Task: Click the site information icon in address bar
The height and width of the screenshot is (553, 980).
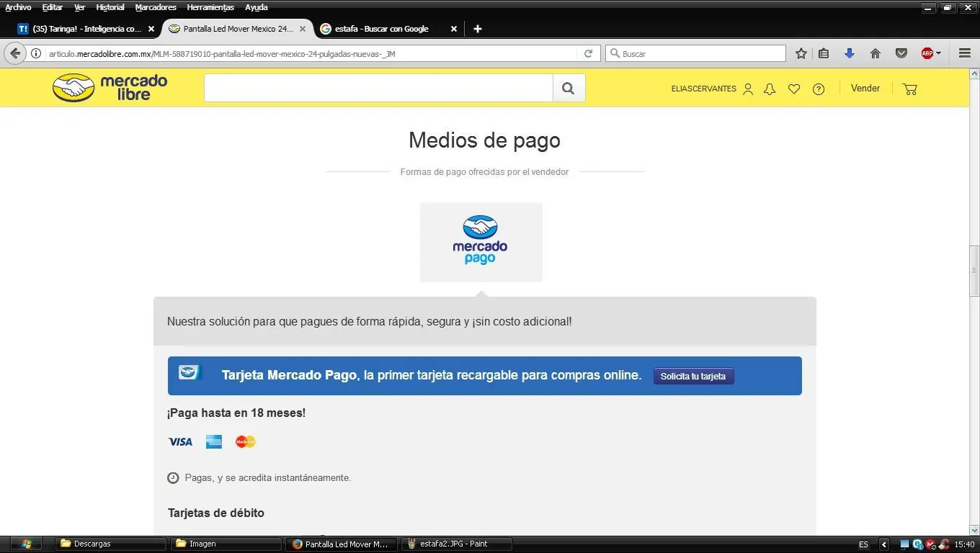Action: click(x=35, y=53)
